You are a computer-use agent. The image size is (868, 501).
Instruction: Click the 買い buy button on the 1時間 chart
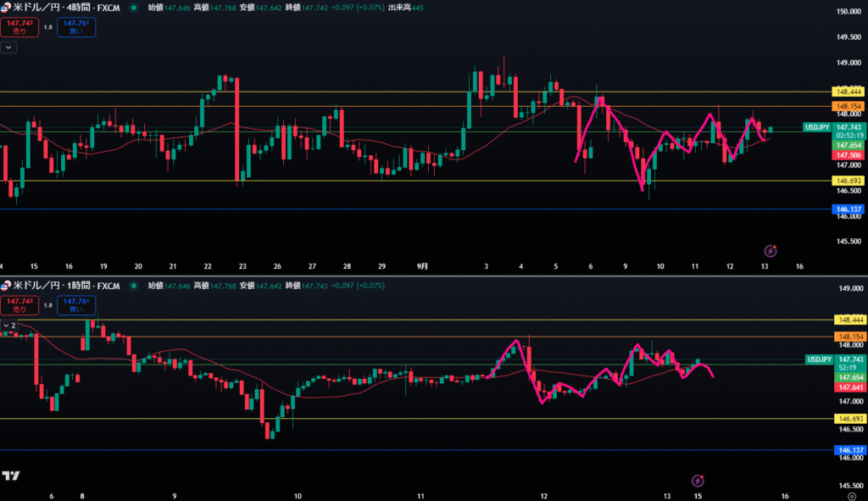point(75,305)
